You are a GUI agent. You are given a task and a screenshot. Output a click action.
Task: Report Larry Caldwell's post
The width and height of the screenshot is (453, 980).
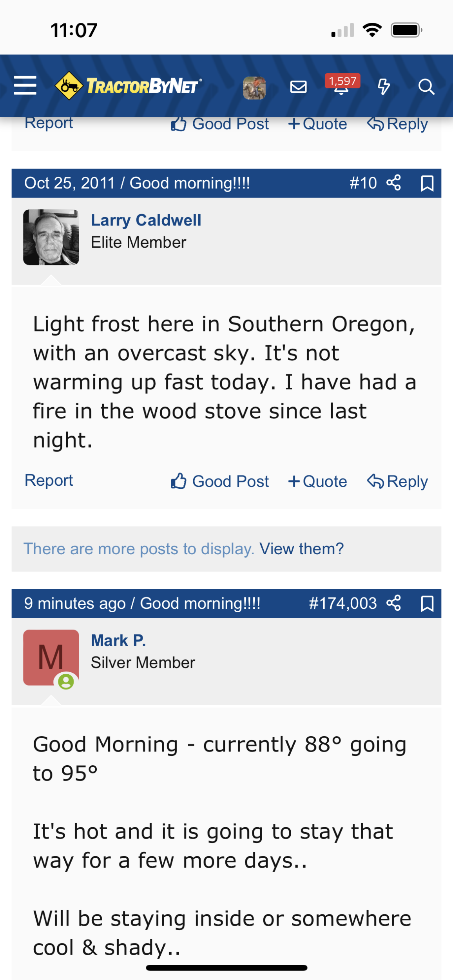point(49,480)
